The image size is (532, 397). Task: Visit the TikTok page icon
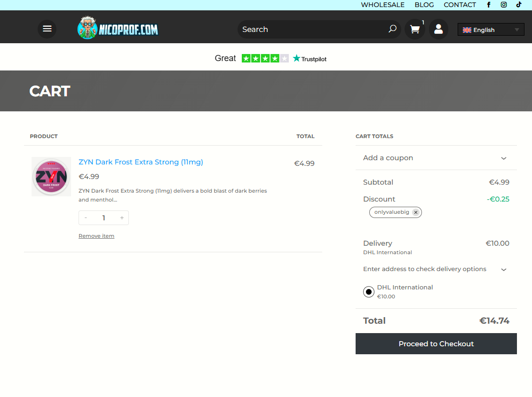click(519, 5)
